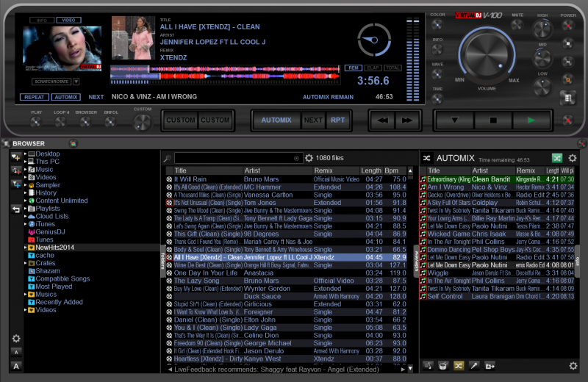Click the back arrow icon in browser sidebar
This screenshot has width=588, height=382.
15,209
